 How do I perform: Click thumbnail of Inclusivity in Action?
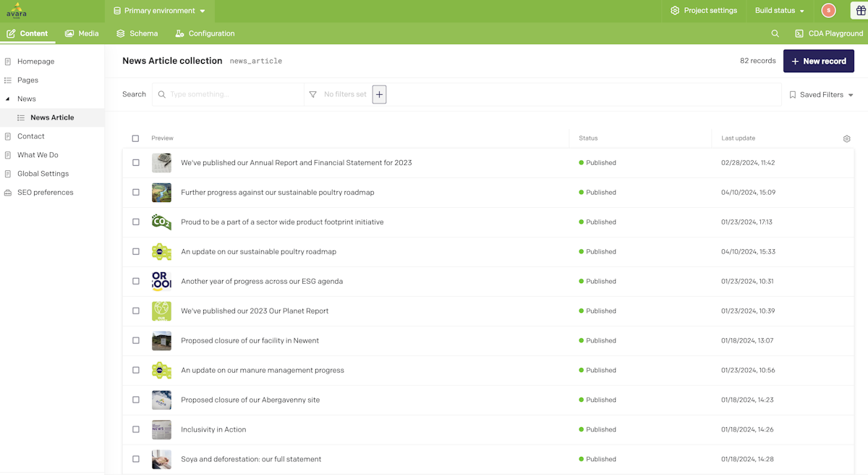click(161, 429)
